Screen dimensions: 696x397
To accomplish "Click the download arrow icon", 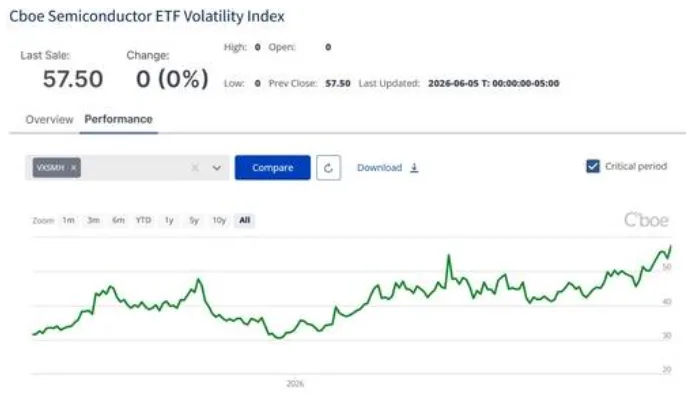I will click(414, 168).
